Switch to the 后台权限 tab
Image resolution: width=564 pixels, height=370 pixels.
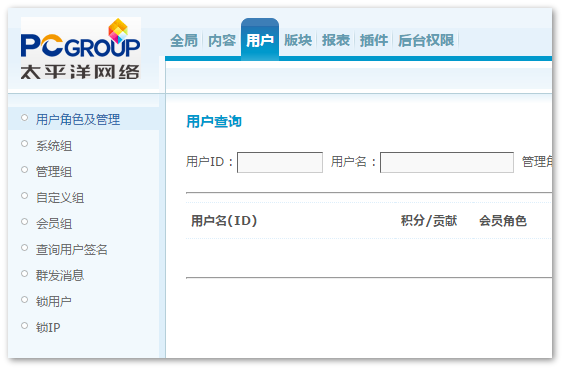coord(426,40)
